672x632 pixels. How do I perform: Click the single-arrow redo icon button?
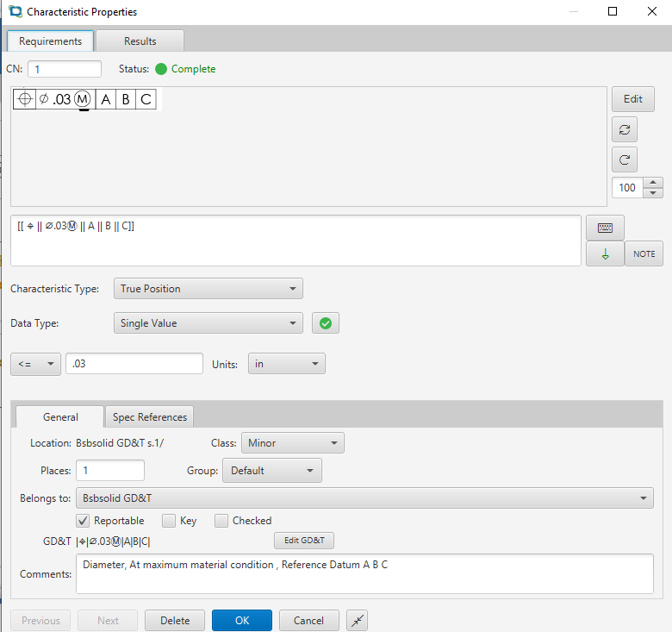[625, 160]
